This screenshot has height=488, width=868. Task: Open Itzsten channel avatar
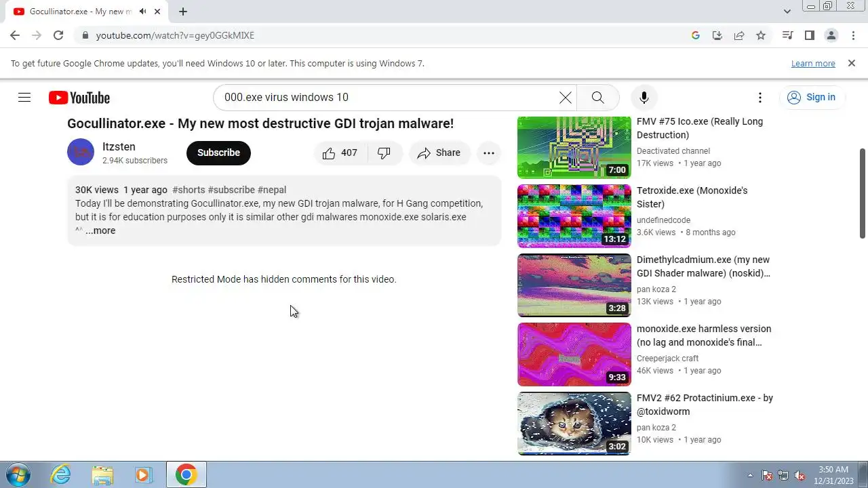tap(81, 152)
